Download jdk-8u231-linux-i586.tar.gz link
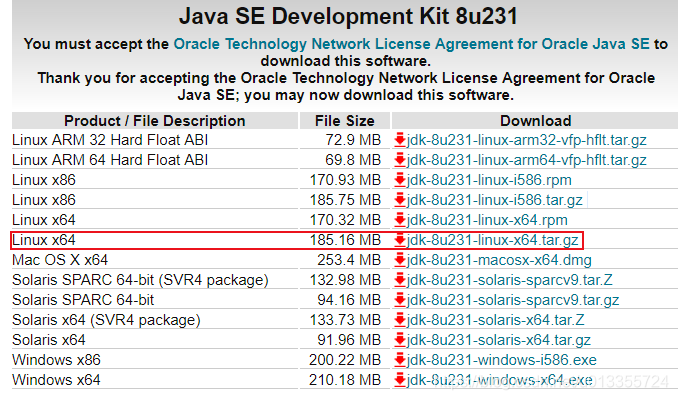 pos(494,200)
